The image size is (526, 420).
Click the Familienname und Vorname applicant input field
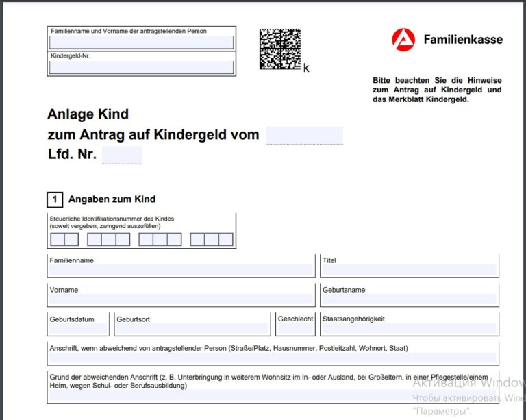point(141,42)
